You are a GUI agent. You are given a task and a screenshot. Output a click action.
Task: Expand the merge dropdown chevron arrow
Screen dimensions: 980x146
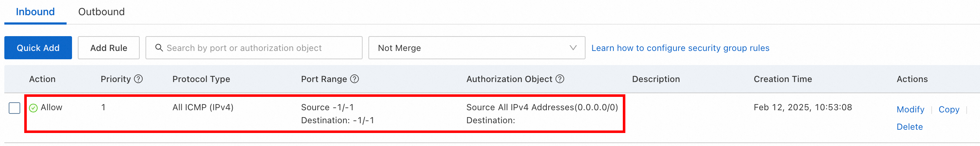573,48
